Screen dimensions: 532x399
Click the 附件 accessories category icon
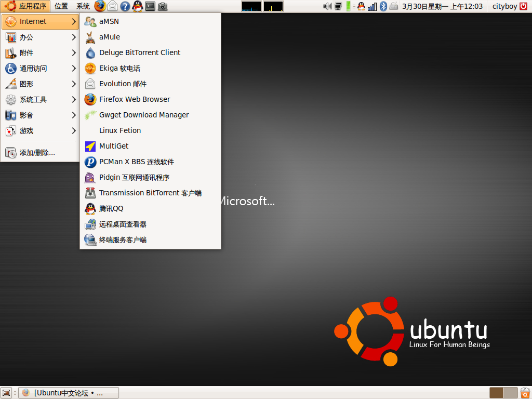pyautogui.click(x=11, y=53)
